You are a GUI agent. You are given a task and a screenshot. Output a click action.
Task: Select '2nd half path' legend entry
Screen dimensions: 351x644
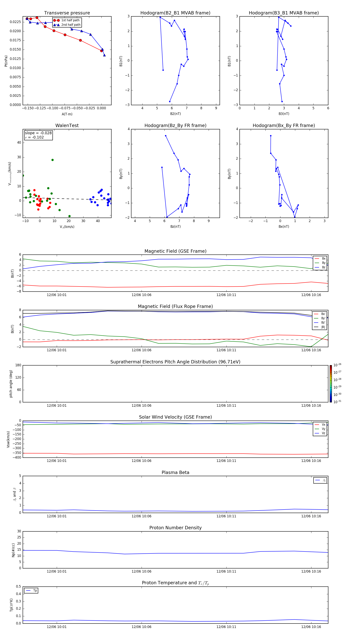click(x=67, y=25)
